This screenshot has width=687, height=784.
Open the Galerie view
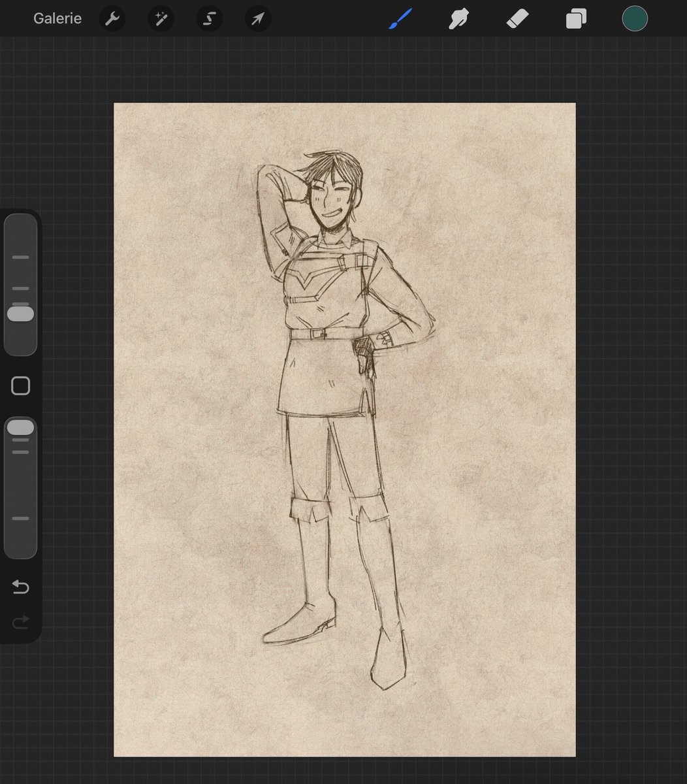pyautogui.click(x=57, y=18)
